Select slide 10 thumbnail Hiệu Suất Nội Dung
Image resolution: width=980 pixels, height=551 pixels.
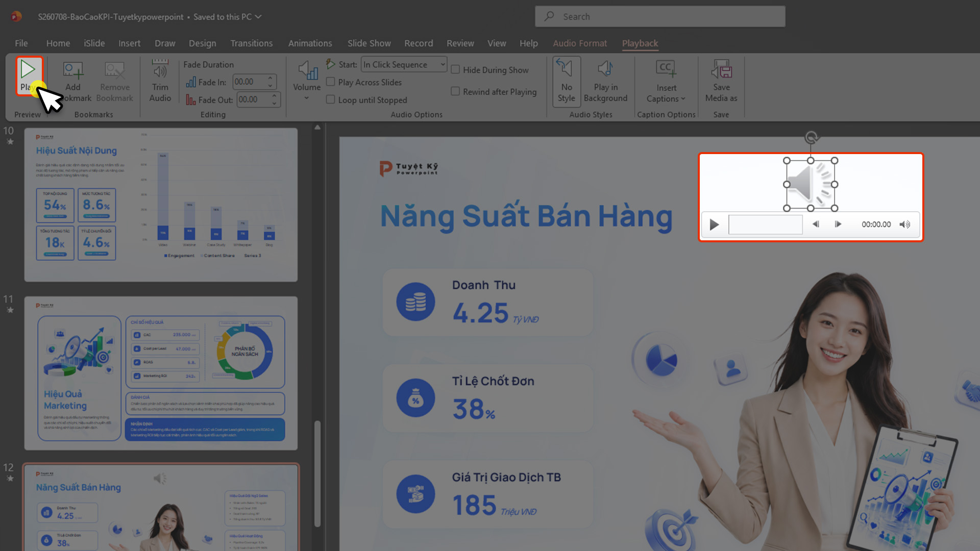click(161, 205)
